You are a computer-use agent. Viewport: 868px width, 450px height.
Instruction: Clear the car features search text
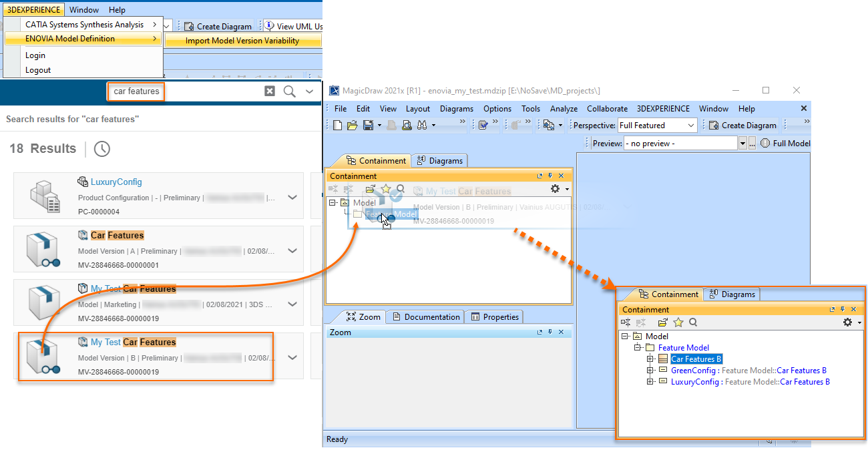pyautogui.click(x=270, y=91)
